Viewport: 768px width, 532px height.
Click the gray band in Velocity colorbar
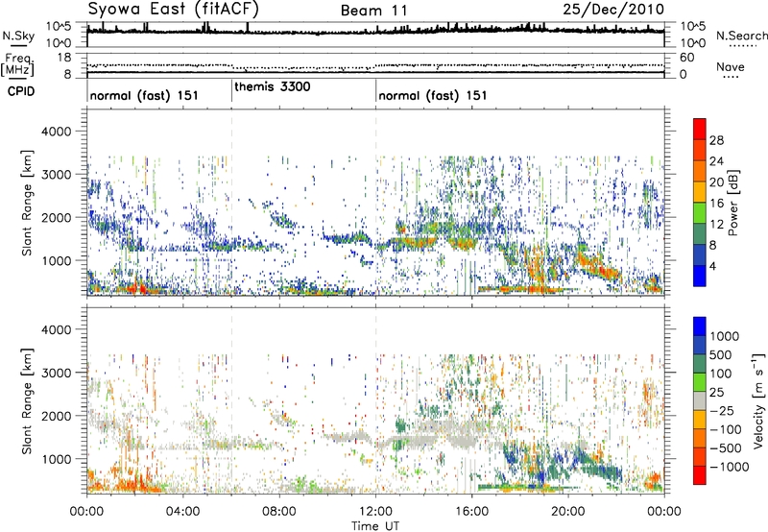click(x=700, y=401)
